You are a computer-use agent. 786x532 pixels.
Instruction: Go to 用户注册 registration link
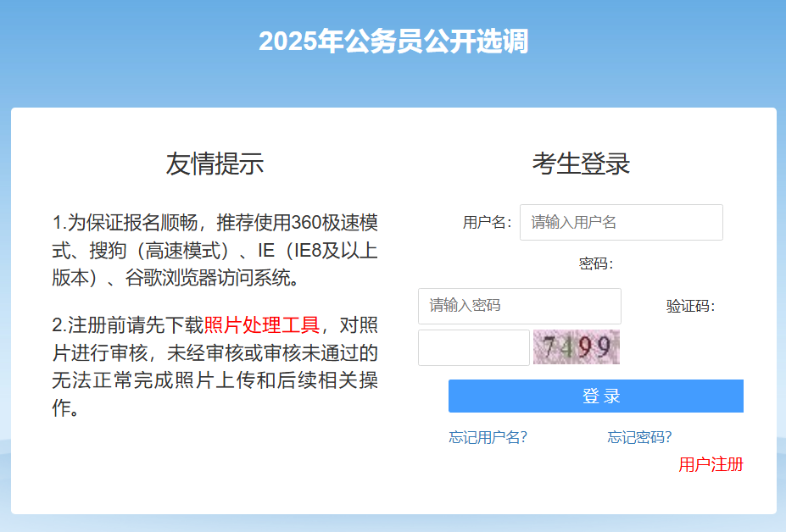coord(711,464)
